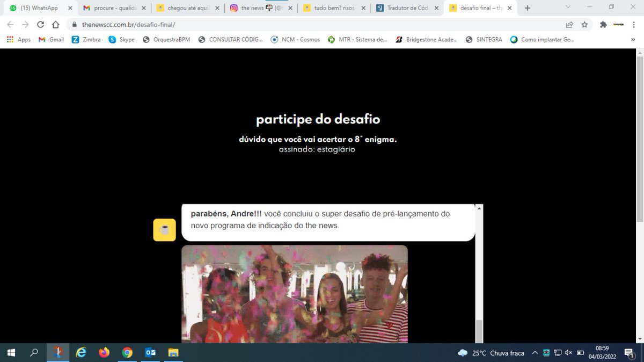This screenshot has height=362, width=644.
Task: Open the tab search dropdown arrow
Action: [569, 7]
